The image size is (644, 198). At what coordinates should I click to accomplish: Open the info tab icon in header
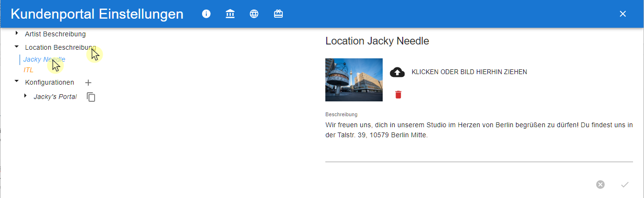[x=206, y=14]
